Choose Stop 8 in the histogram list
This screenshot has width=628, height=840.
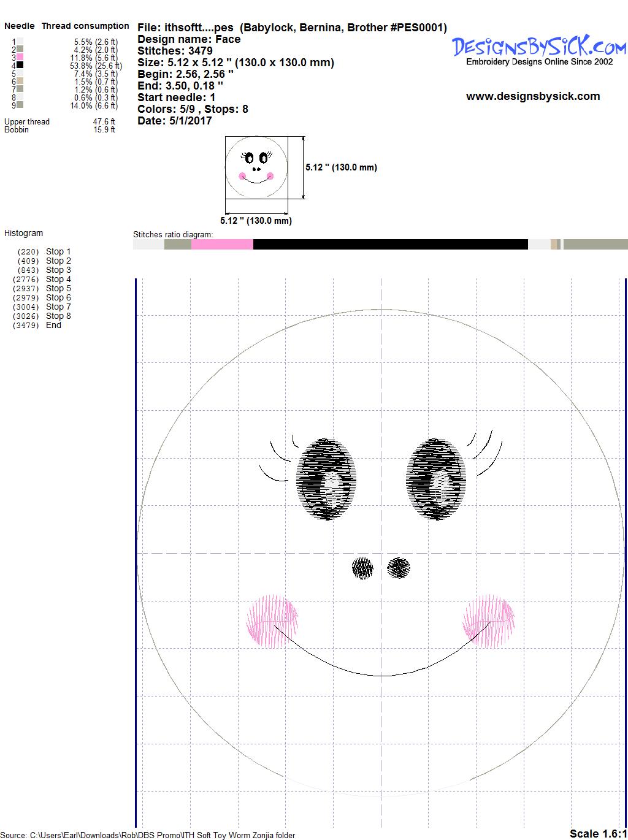click(58, 316)
